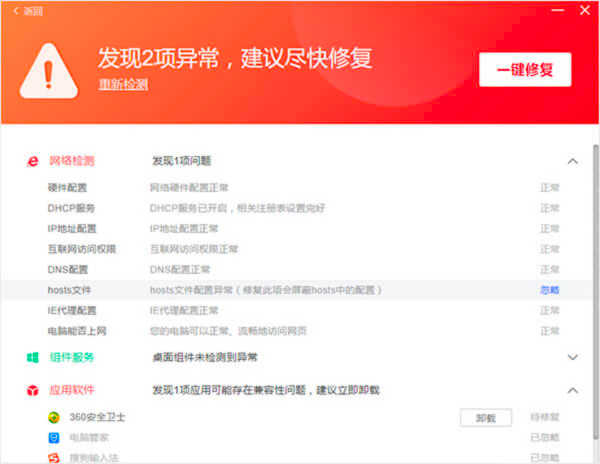Click the 重新检测 re-scan link
The image size is (600, 464).
123,84
